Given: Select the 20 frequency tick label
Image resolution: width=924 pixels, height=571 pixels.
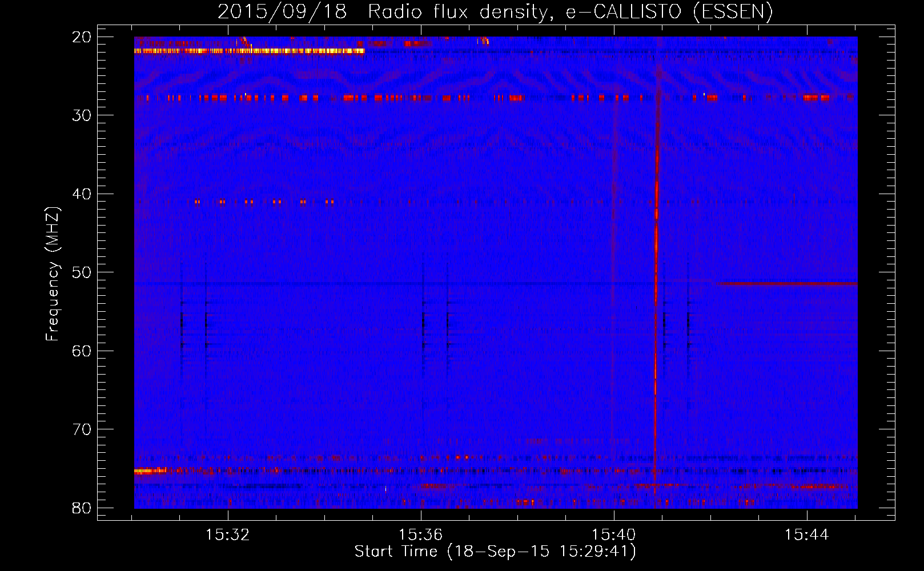Looking at the screenshot, I should point(82,37).
